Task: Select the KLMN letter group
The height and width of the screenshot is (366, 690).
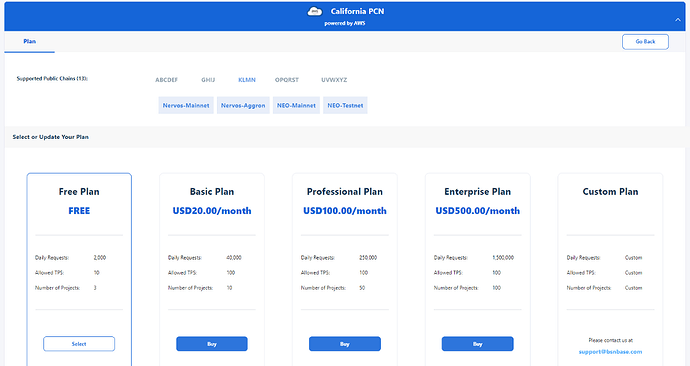Action: click(247, 80)
